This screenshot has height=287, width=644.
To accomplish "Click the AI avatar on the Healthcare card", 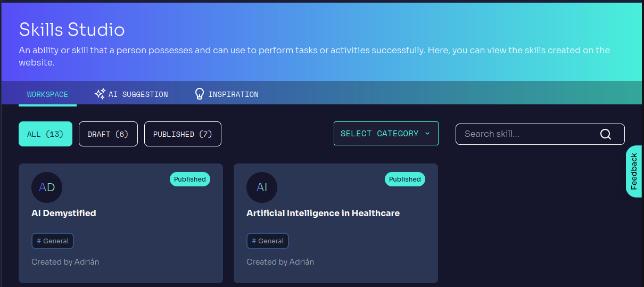I will [262, 187].
